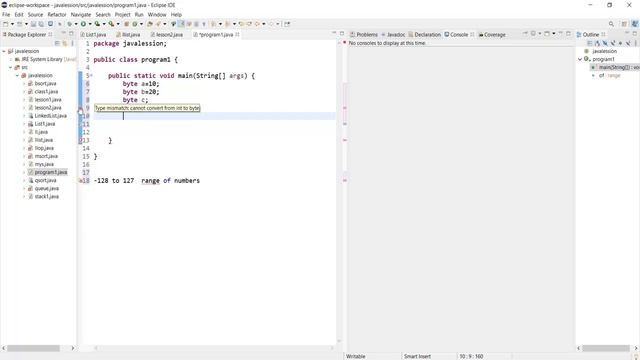Toggle Hide Local Types in Outline
Image resolution: width=640 pixels, height=360 pixels.
pos(628,43)
